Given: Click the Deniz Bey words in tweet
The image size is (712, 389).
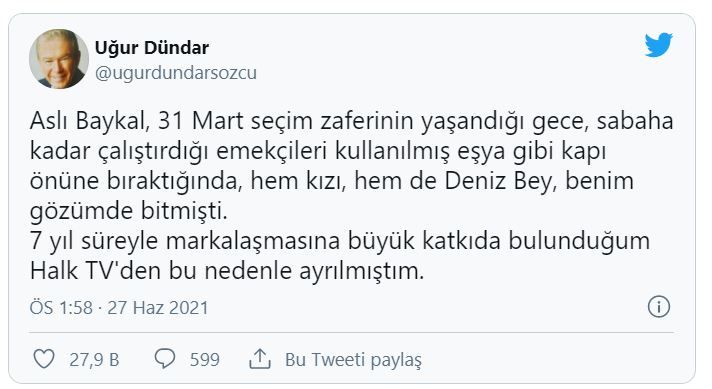Looking at the screenshot, I should coord(499,181).
